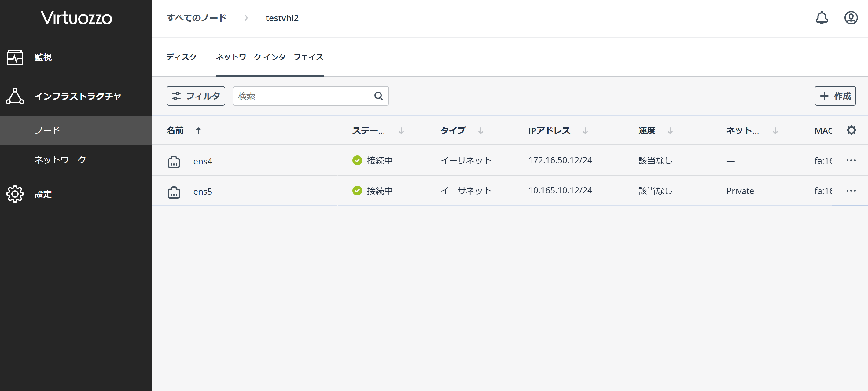Sort table by 名前 column arrow

coord(198,131)
